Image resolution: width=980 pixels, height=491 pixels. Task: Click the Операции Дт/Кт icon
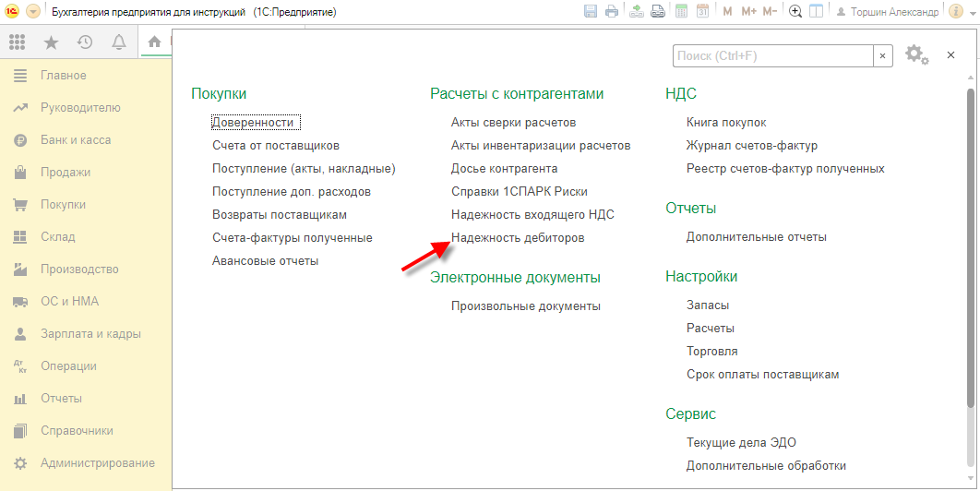(x=20, y=366)
